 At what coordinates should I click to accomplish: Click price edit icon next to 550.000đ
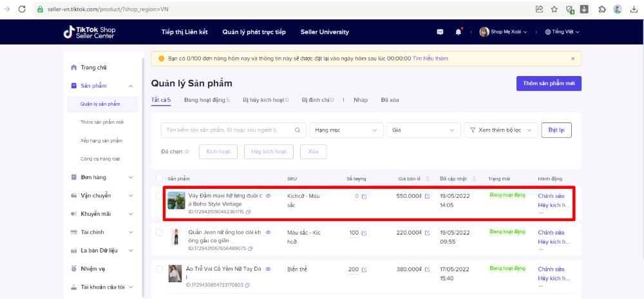[427, 196]
